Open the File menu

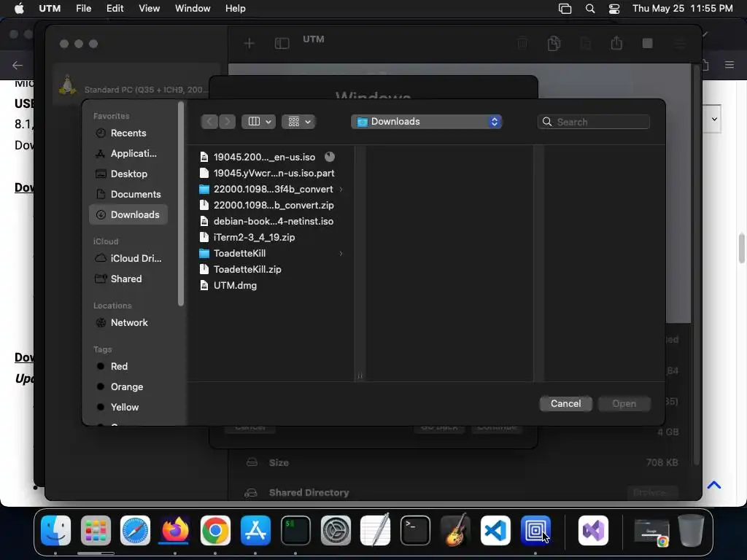coord(83,9)
